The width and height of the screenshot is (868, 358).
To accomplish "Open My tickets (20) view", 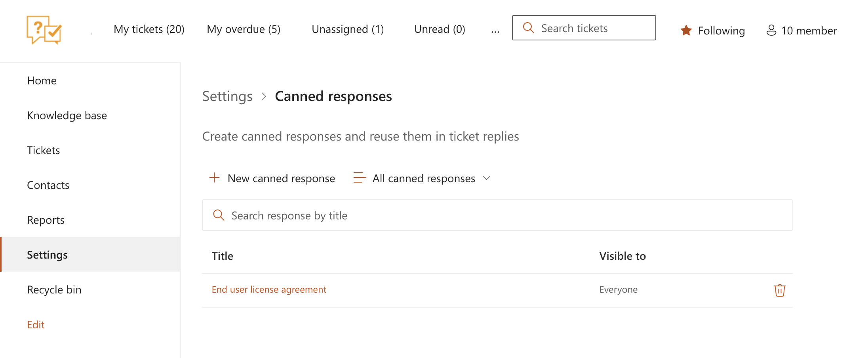I will coord(149,29).
